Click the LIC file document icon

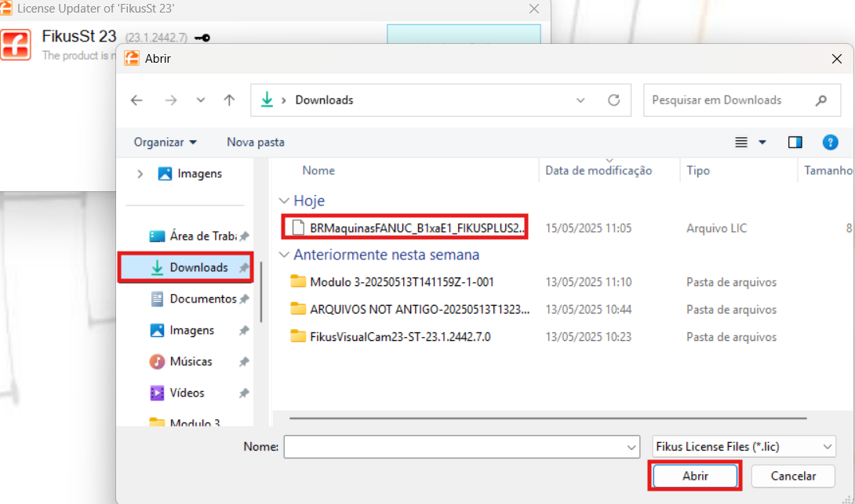pos(298,228)
